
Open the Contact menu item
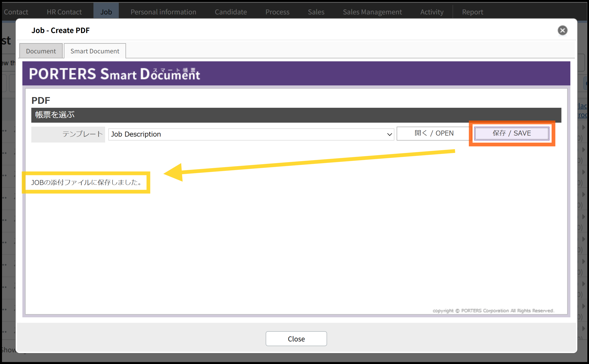16,12
